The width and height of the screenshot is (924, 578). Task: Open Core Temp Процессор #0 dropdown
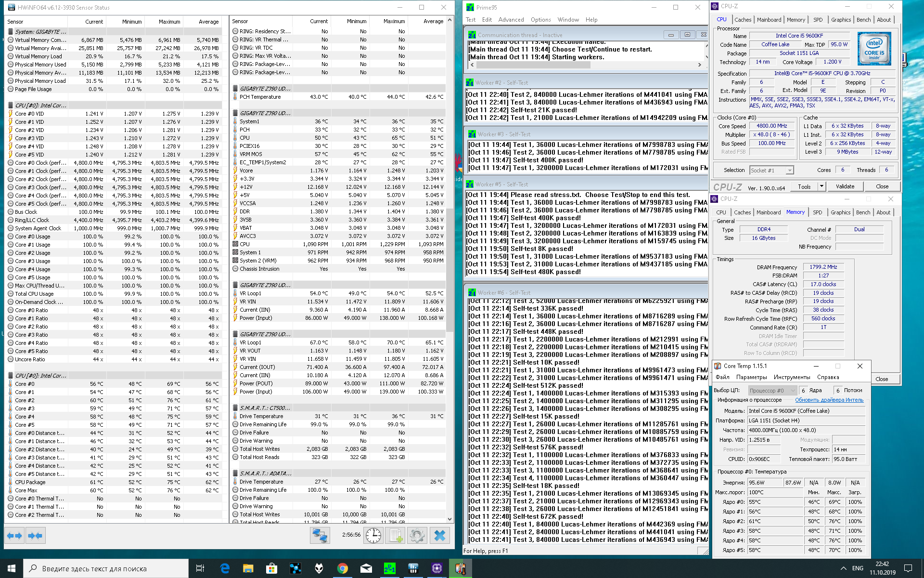tap(772, 391)
